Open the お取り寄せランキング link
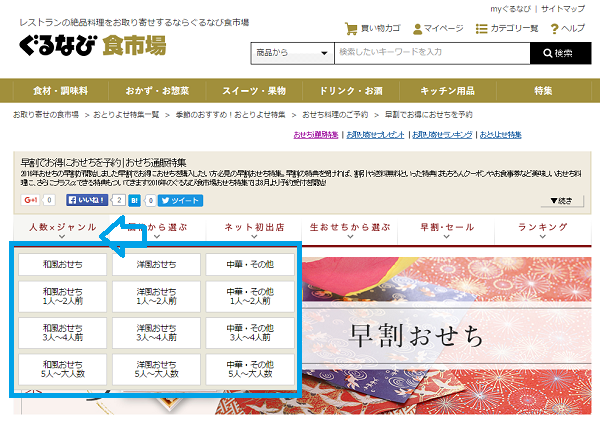 click(x=442, y=135)
